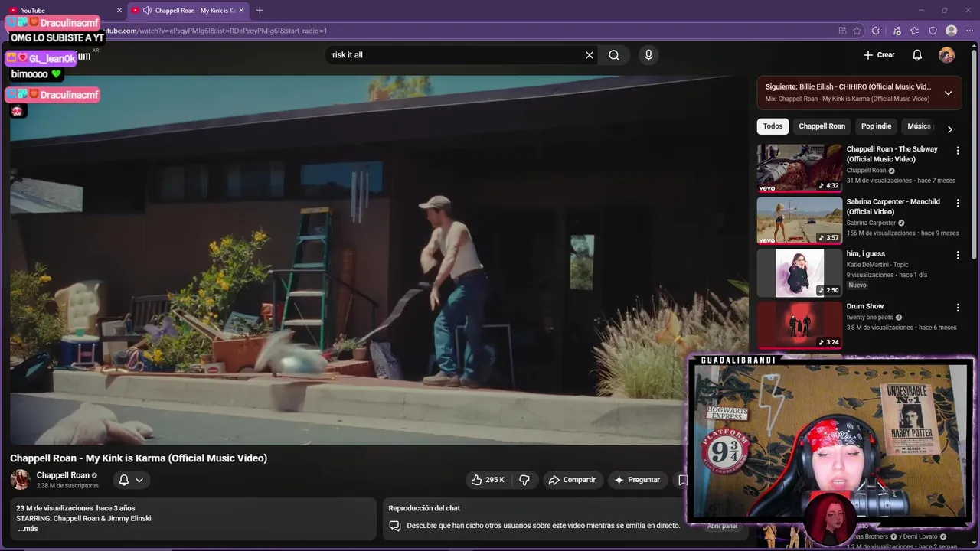The height and width of the screenshot is (551, 980).
Task: Add page to favorites with star icon
Action: point(857,31)
